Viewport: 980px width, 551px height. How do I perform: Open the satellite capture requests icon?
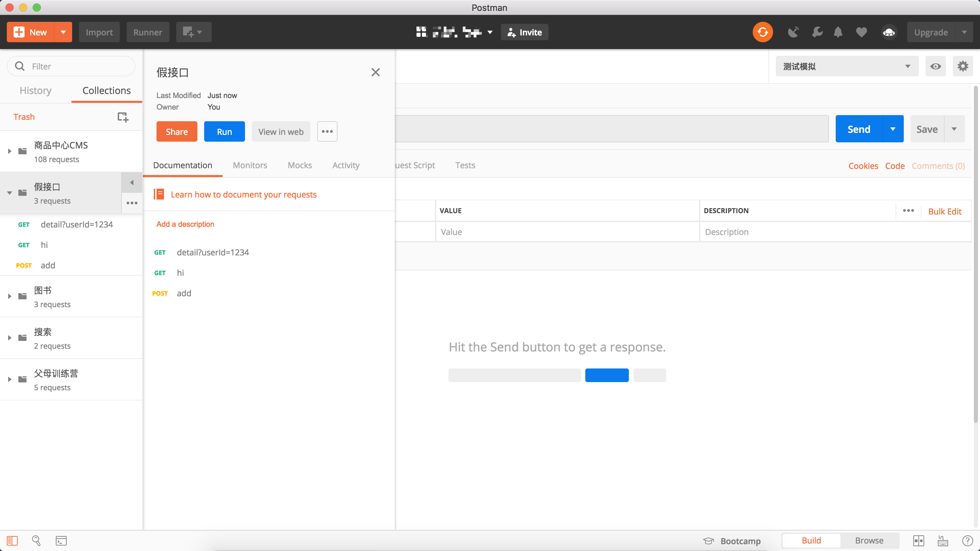[793, 32]
